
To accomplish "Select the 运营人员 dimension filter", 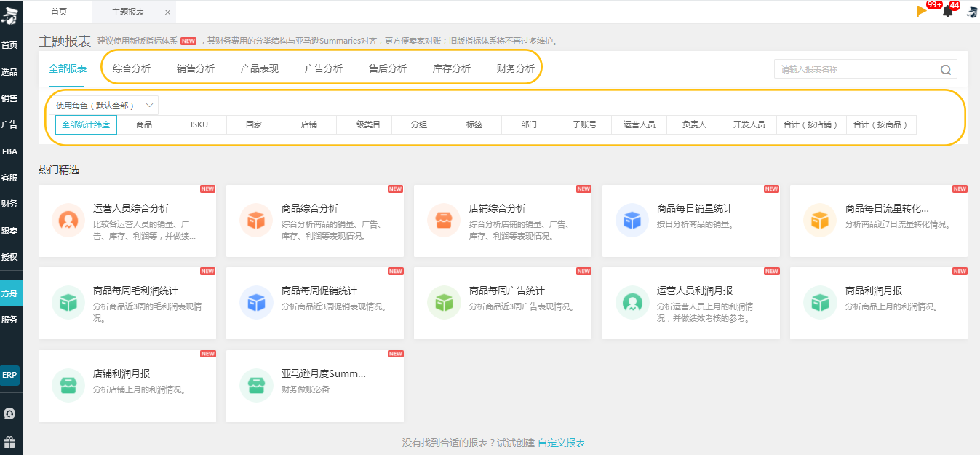I will (640, 124).
